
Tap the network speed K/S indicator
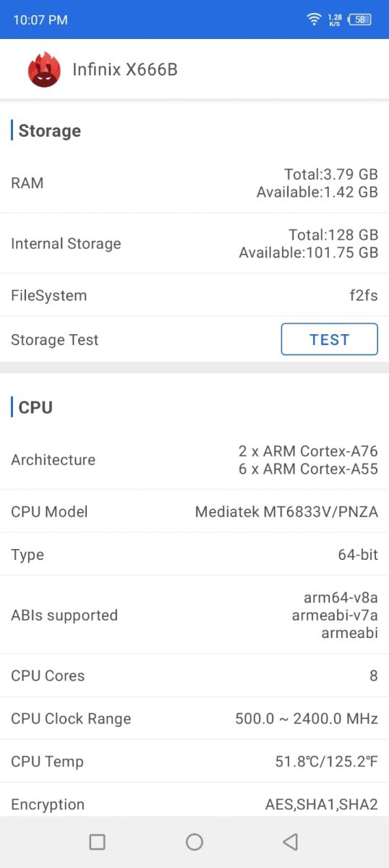[x=335, y=20]
